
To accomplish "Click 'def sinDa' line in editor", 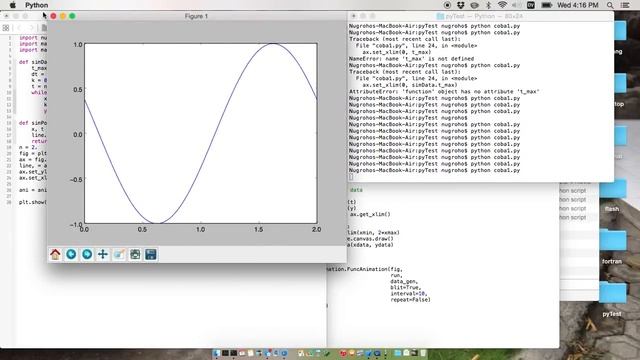I will (x=33, y=62).
